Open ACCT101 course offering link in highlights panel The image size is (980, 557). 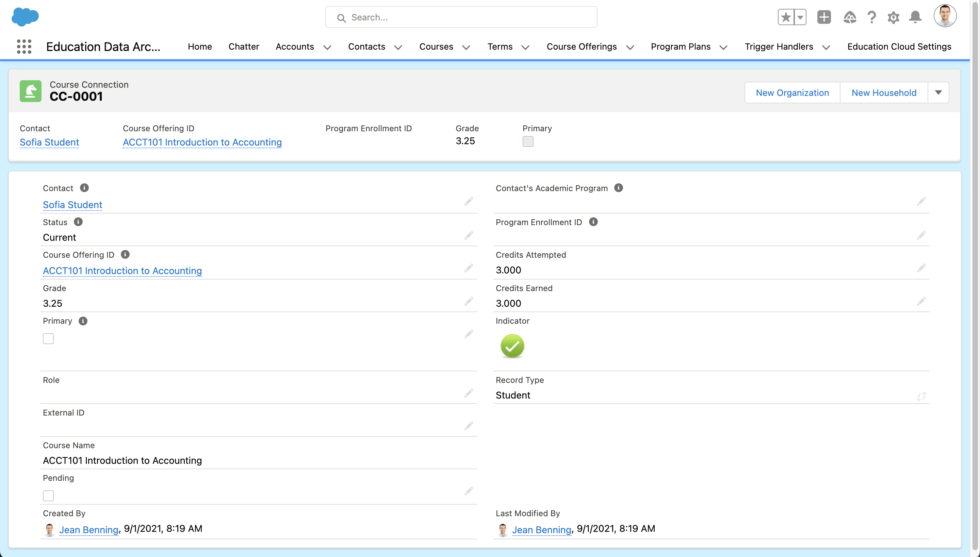pyautogui.click(x=202, y=142)
